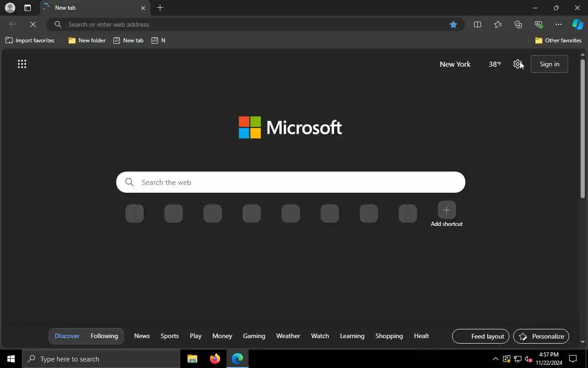588x368 pixels.
Task: Open the Watch category
Action: pyautogui.click(x=320, y=336)
